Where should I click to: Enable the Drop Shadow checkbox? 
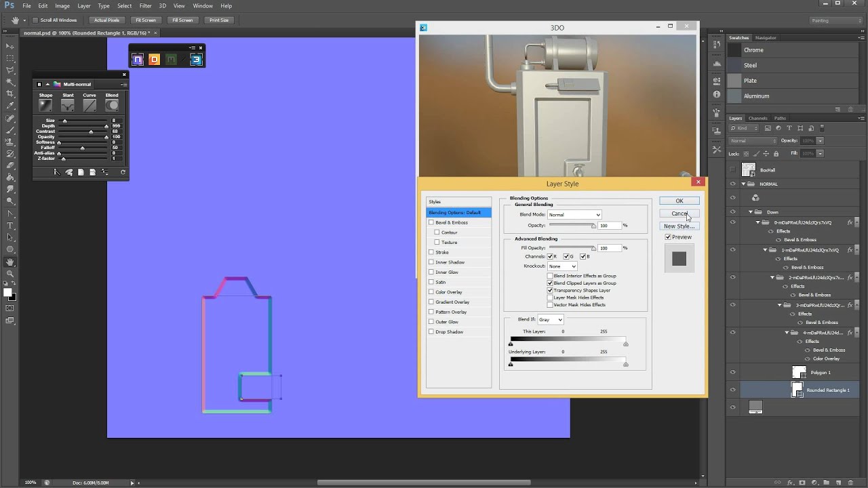[431, 331]
